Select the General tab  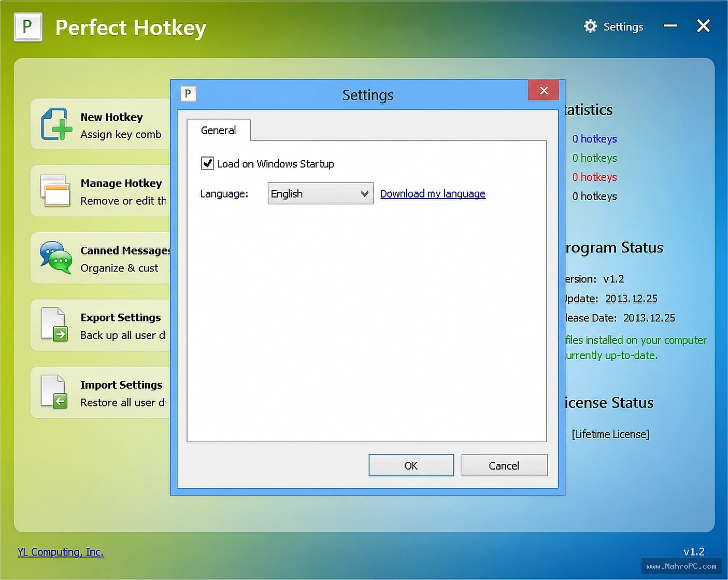219,130
